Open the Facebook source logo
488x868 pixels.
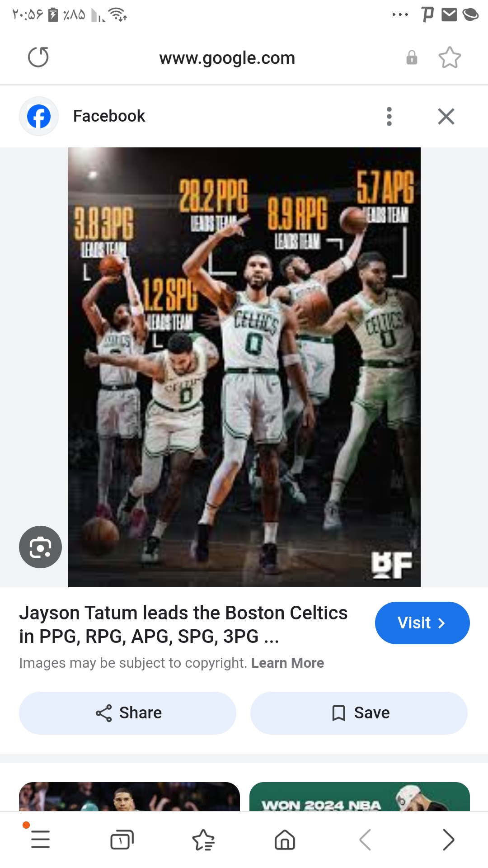click(39, 116)
